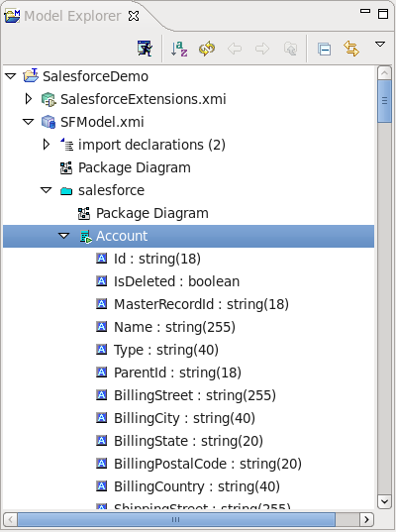Maximize the Model Explorer view
The width and height of the screenshot is (396, 532).
[x=383, y=14]
